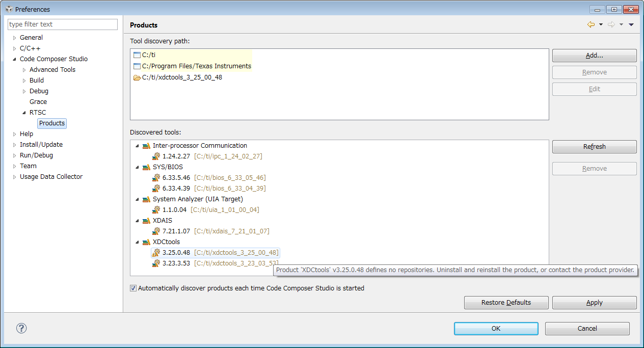
Task: Select the [C:/ti/bios_6_33_05_46] location text
Action: tap(230, 178)
